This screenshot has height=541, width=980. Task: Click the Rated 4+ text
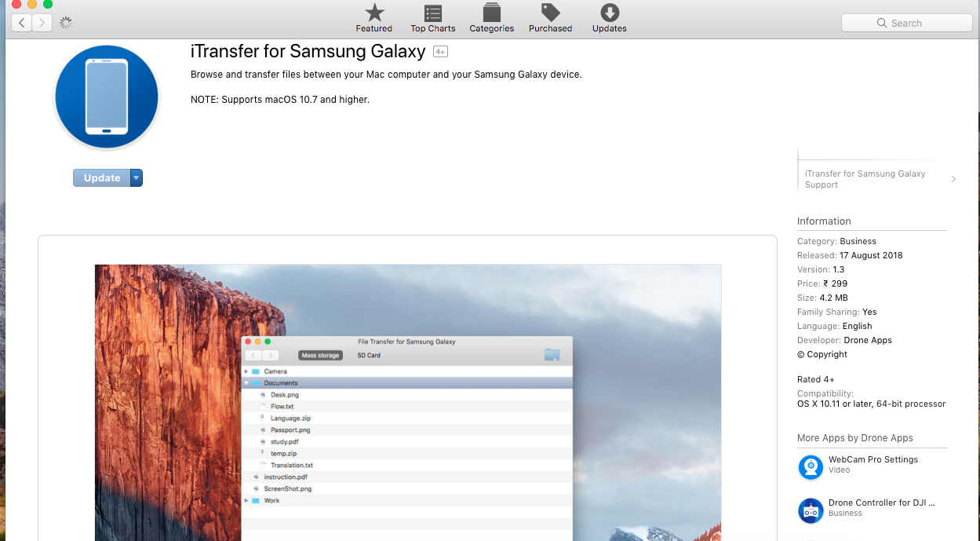coord(816,379)
